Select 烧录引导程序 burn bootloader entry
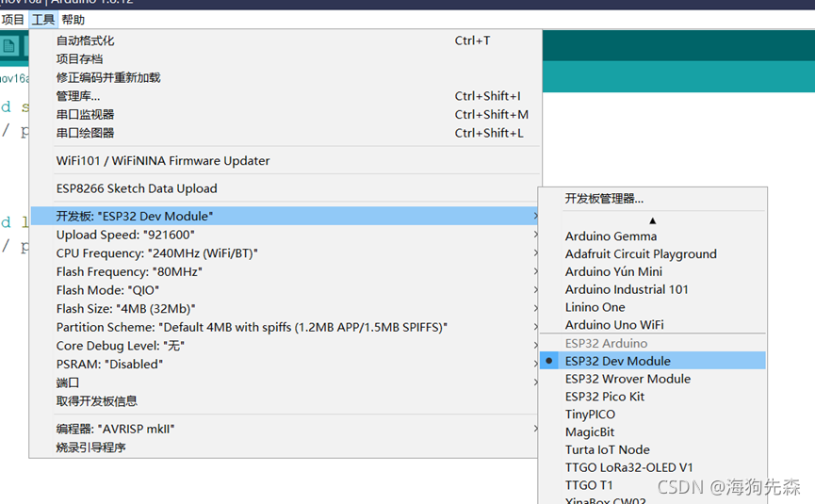 pos(285,447)
